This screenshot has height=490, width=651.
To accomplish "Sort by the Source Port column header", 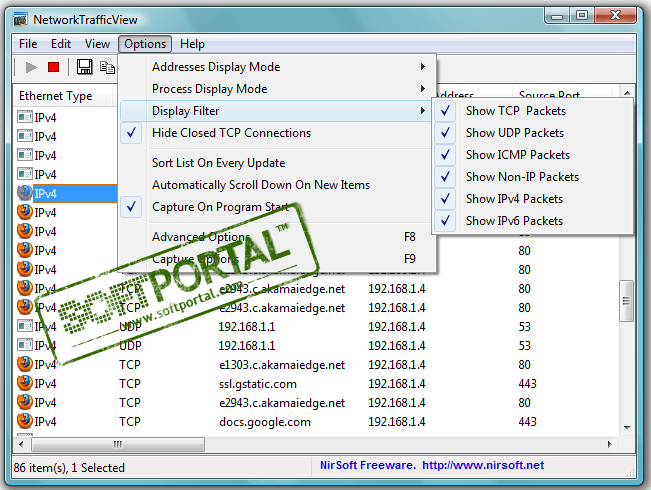I will click(x=563, y=93).
